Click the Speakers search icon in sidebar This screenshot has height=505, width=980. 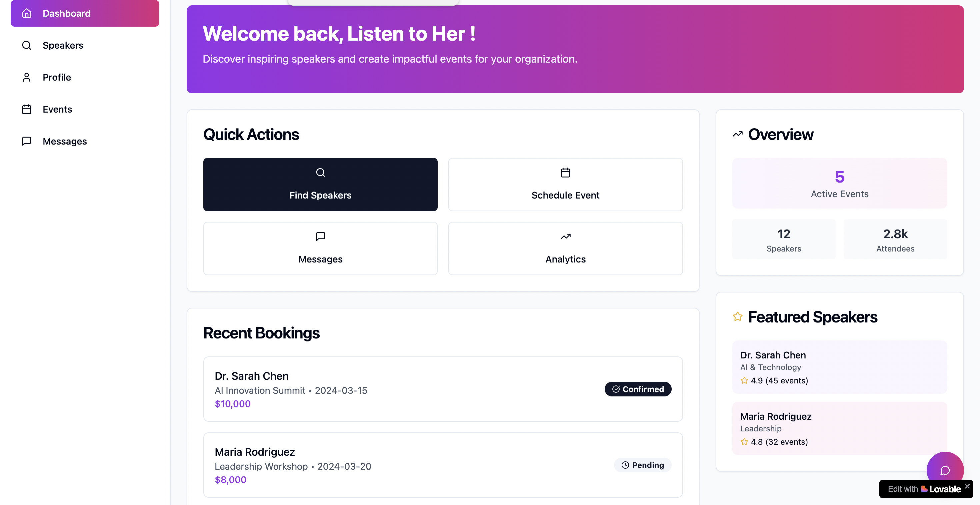coord(27,45)
